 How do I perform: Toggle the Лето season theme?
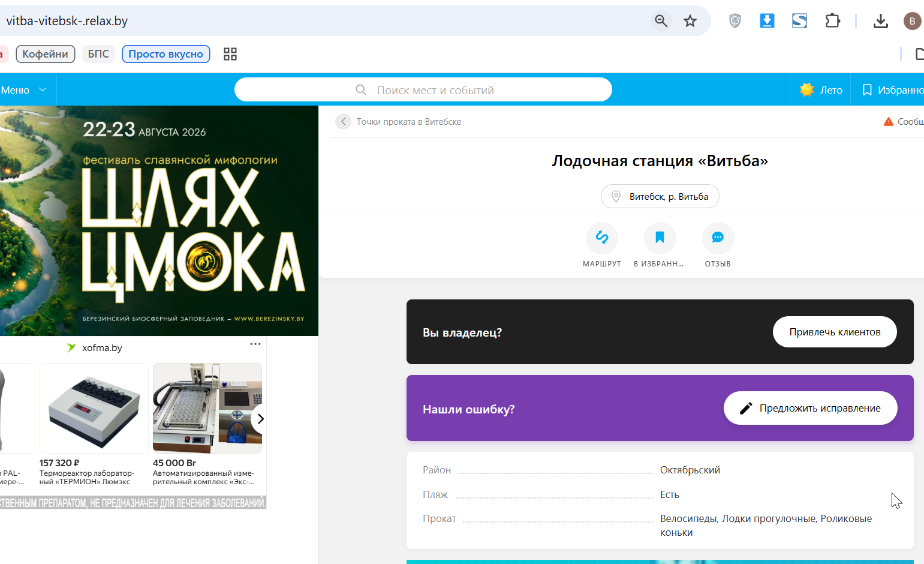click(x=820, y=90)
